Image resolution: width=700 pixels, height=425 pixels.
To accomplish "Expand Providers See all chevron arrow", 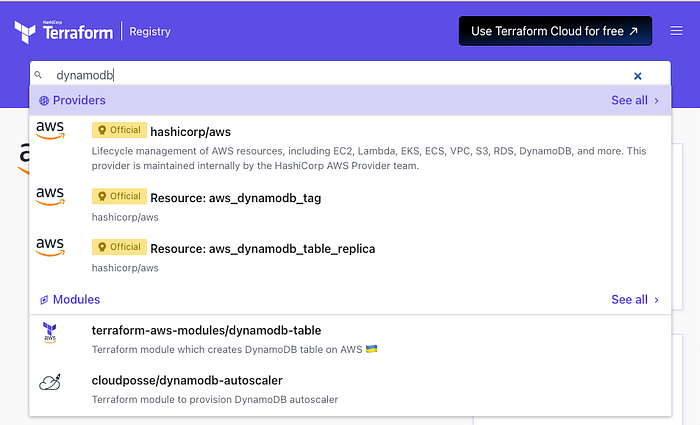I will [656, 101].
